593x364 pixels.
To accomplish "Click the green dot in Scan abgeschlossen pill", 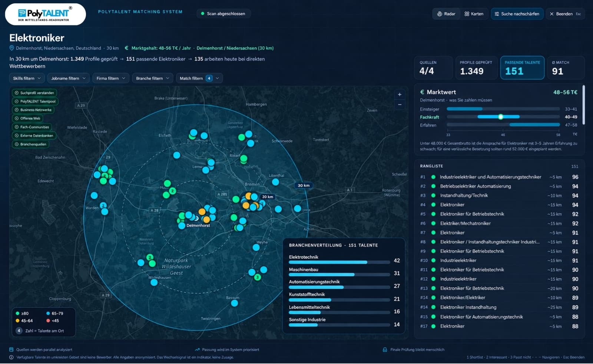I will point(203,14).
